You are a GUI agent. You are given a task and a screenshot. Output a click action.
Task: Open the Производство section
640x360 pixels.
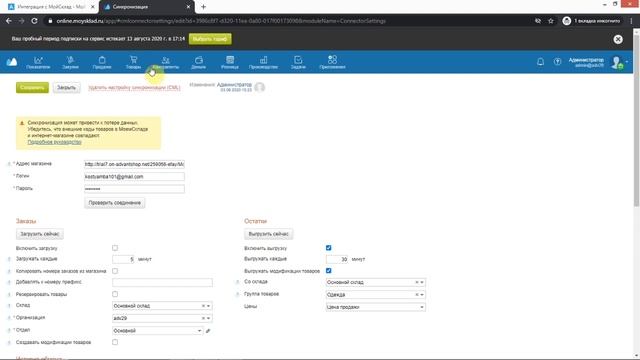[x=263, y=62]
